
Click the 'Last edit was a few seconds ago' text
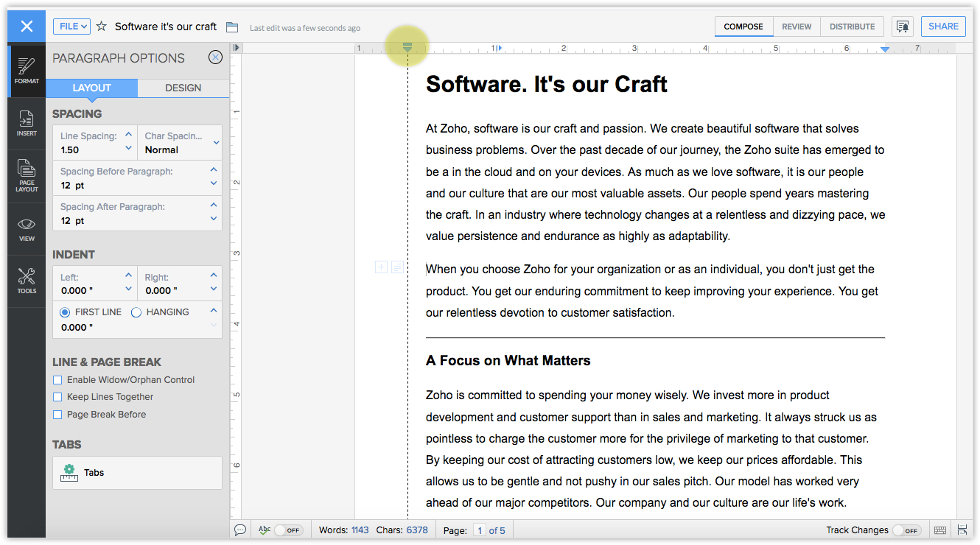coord(305,28)
